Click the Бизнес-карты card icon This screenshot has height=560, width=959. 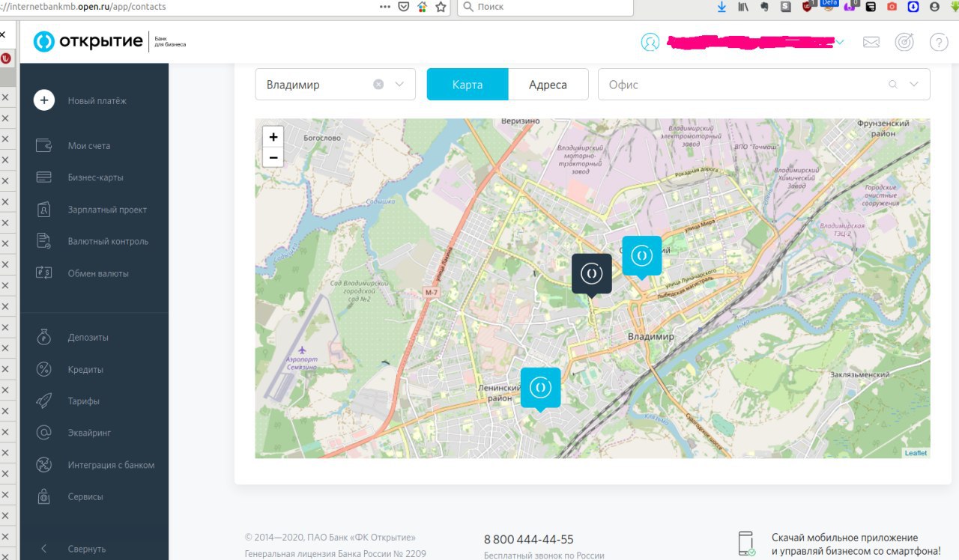click(44, 177)
